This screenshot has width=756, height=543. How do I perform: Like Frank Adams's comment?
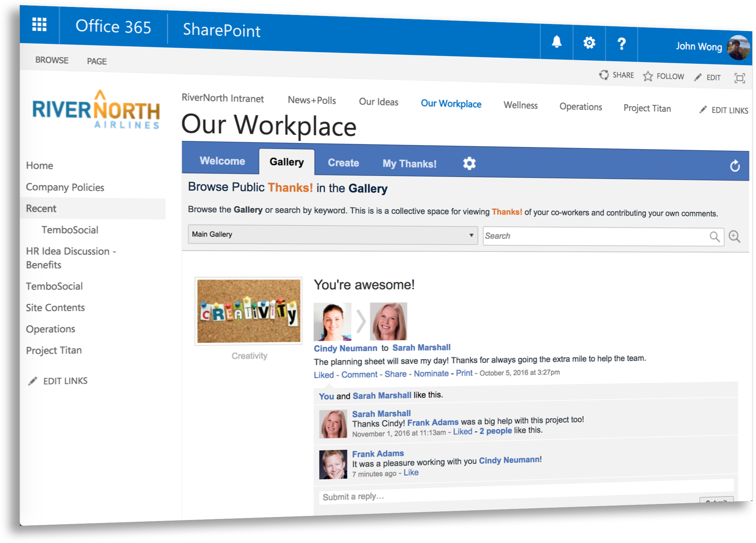pos(411,473)
